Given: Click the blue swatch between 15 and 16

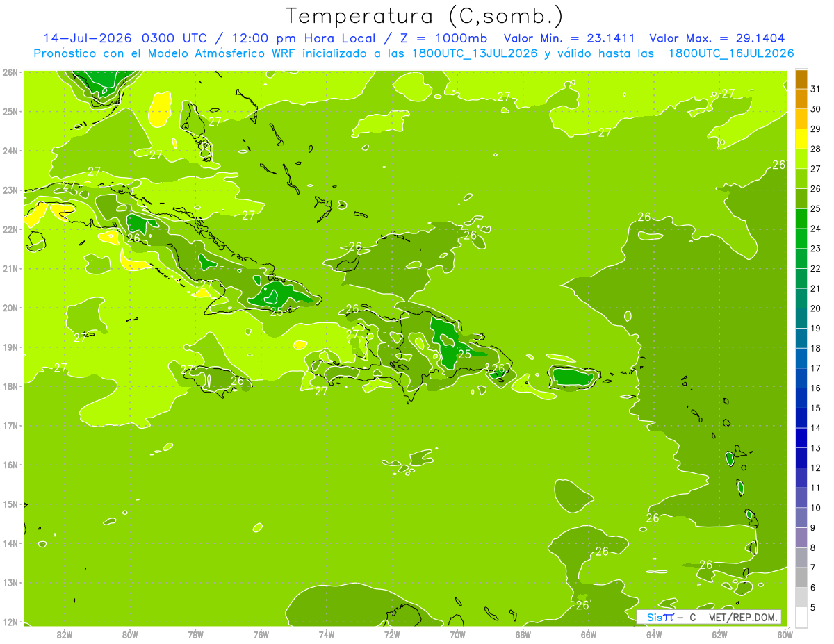Looking at the screenshot, I should coord(801,398).
